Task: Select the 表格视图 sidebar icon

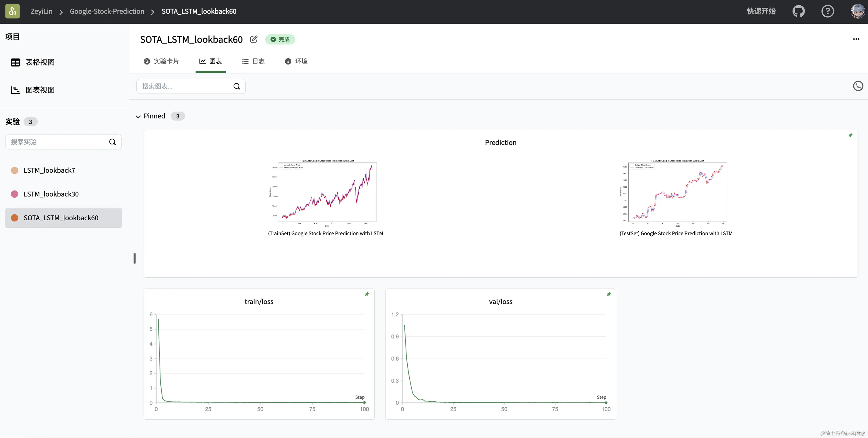Action: click(15, 62)
